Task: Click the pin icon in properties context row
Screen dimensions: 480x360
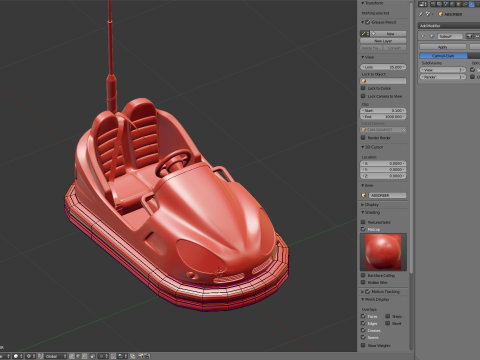Action: tap(420, 14)
